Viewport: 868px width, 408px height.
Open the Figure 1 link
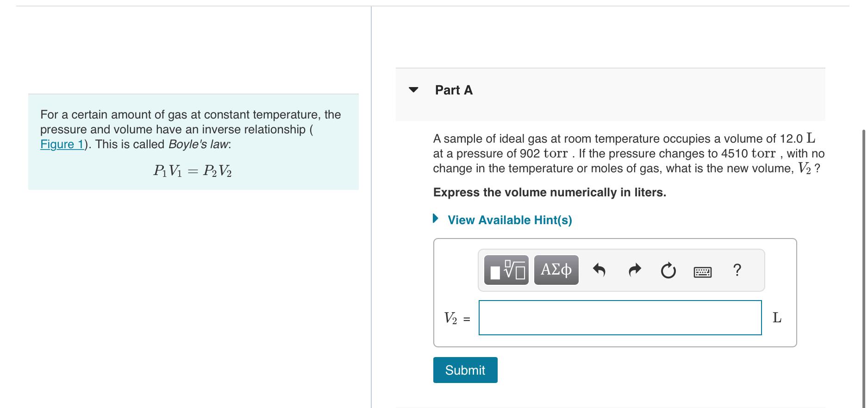(61, 144)
